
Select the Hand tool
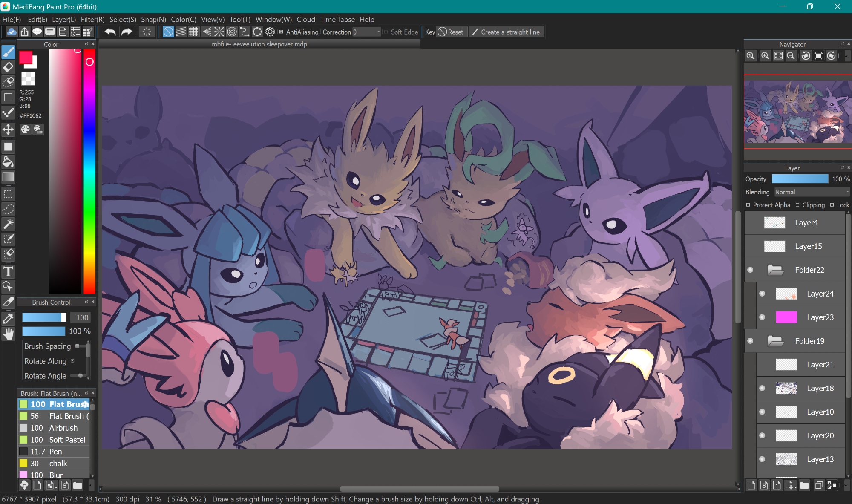(x=8, y=334)
